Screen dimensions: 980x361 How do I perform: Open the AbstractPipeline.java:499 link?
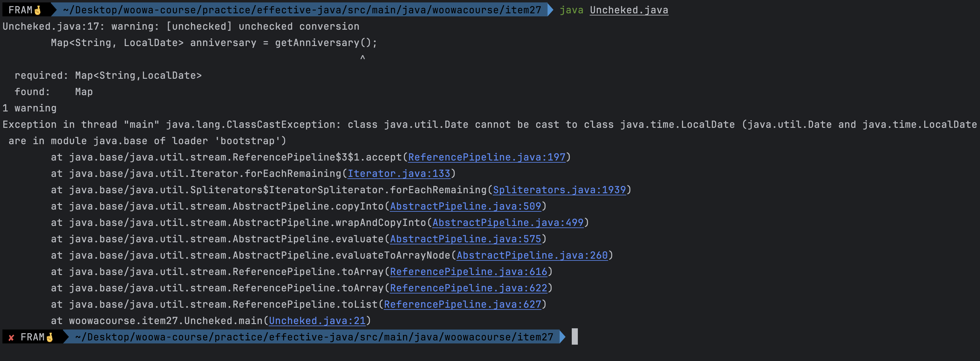508,223
